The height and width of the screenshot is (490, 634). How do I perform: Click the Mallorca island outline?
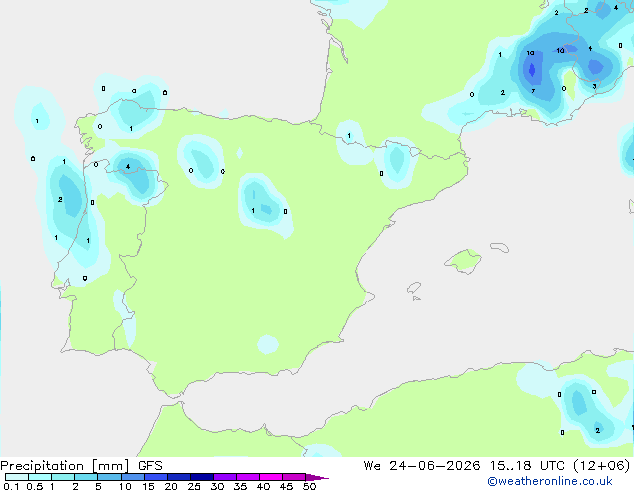463,261
